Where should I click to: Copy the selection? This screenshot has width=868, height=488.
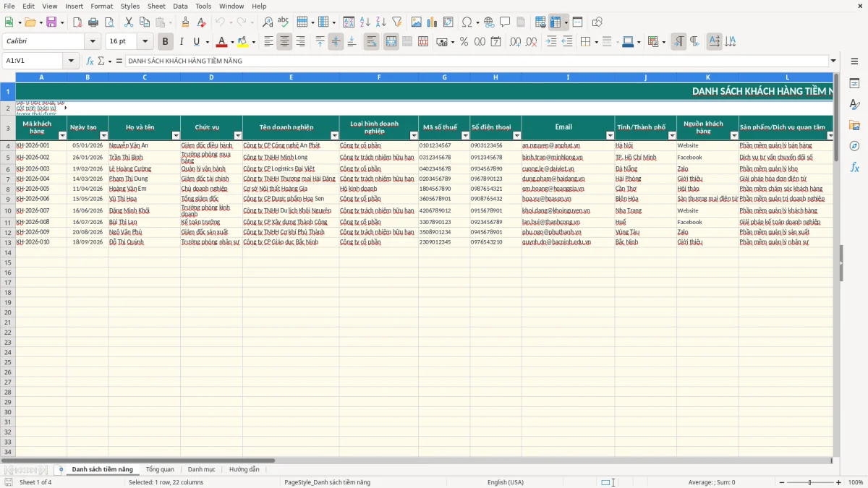click(x=143, y=22)
